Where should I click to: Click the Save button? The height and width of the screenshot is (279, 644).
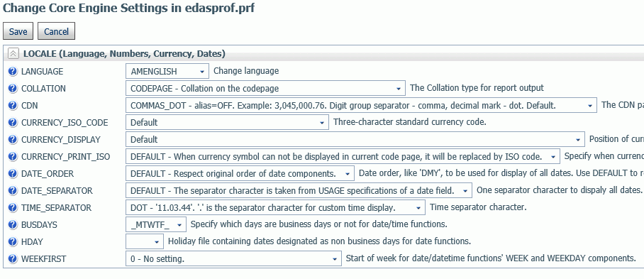point(18,31)
